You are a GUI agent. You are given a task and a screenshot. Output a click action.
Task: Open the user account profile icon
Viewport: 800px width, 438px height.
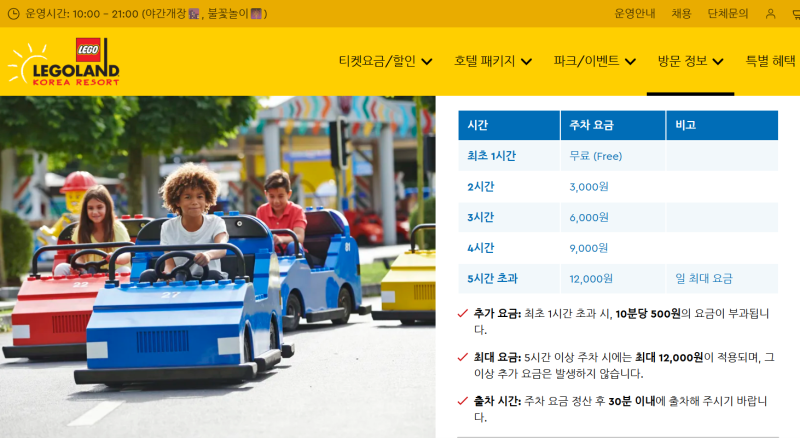770,14
